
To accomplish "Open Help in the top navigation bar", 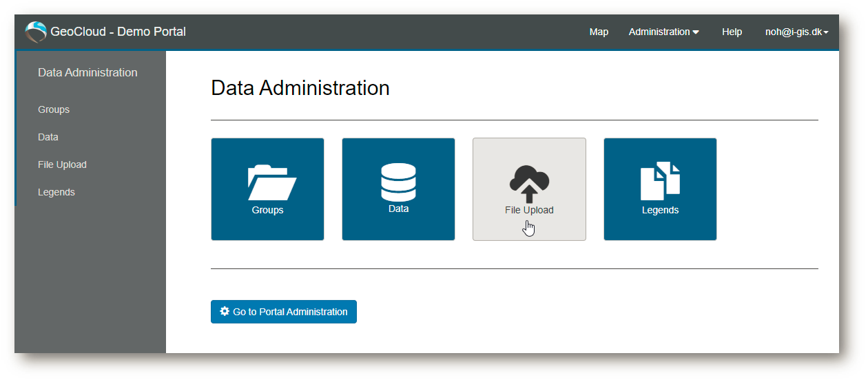I will point(732,32).
